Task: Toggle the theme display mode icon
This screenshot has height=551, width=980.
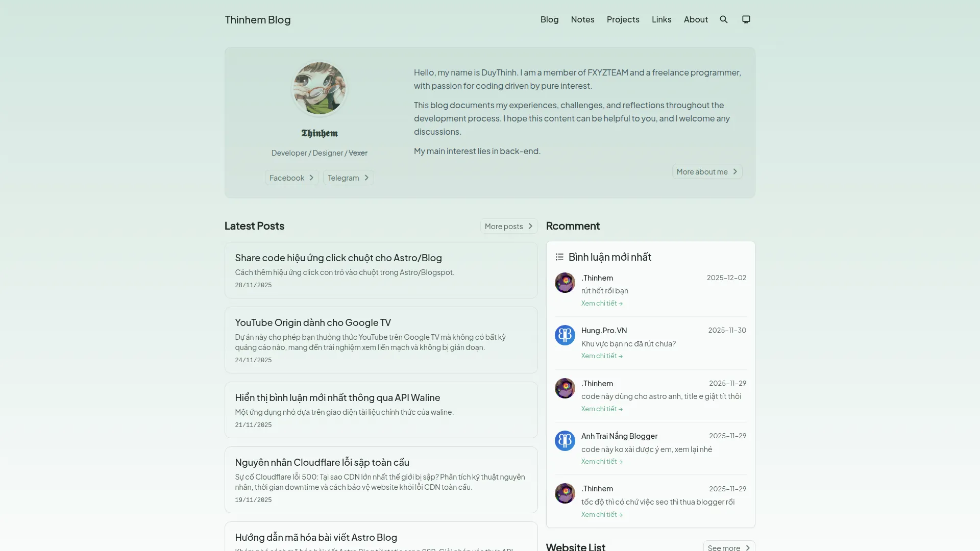Action: point(746,19)
